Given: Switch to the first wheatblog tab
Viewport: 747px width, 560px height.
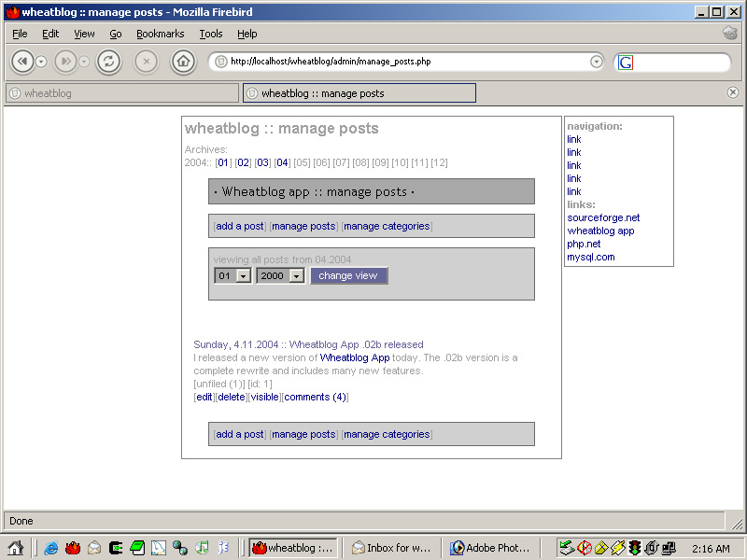Looking at the screenshot, I should point(121,92).
